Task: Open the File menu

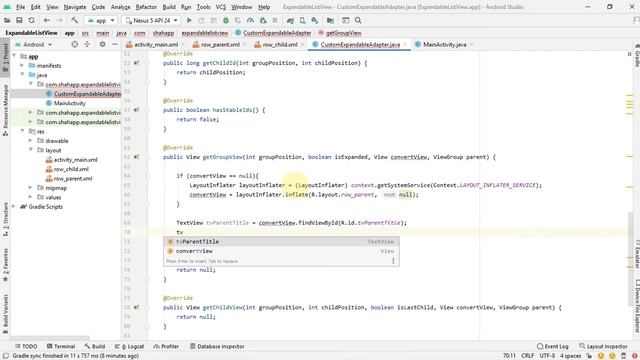Action: pos(20,7)
